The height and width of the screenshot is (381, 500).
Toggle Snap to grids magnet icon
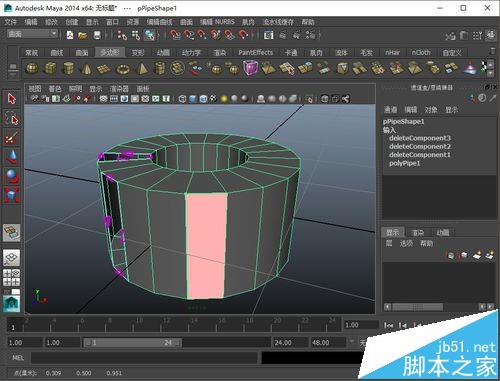(x=174, y=35)
